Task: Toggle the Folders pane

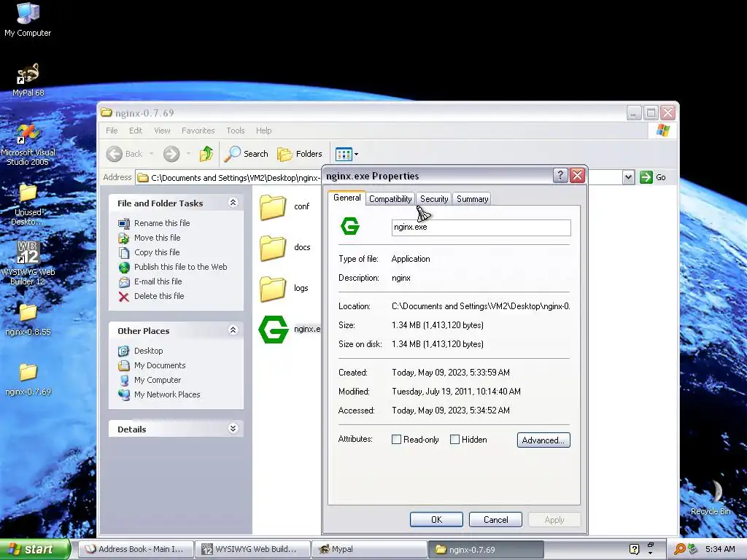Action: click(x=300, y=154)
